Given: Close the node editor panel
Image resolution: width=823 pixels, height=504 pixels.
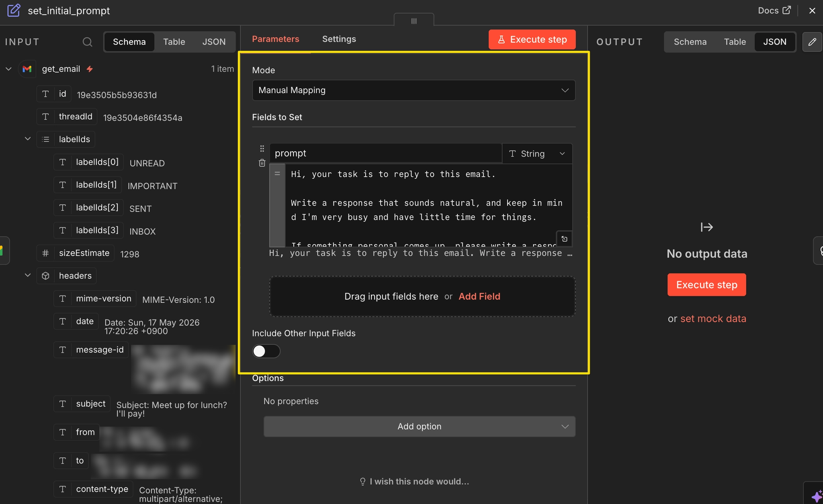Looking at the screenshot, I should 812,10.
